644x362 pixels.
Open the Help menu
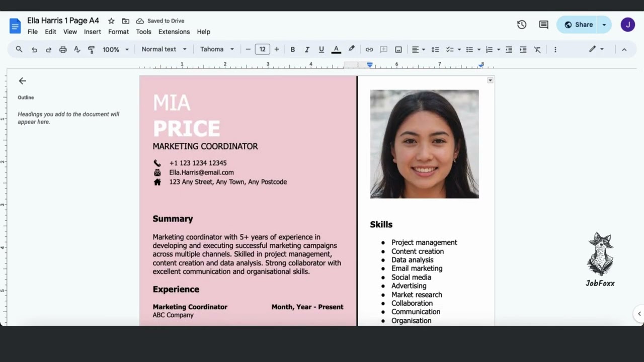point(204,32)
